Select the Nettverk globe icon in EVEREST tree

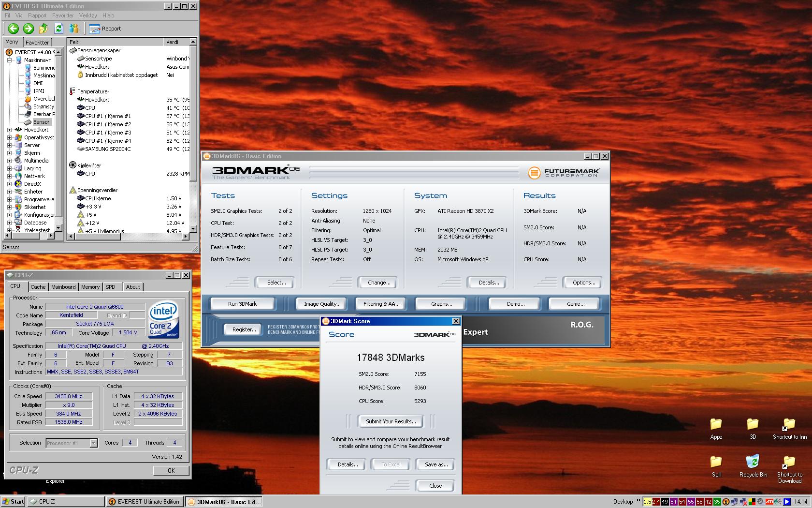tap(18, 176)
